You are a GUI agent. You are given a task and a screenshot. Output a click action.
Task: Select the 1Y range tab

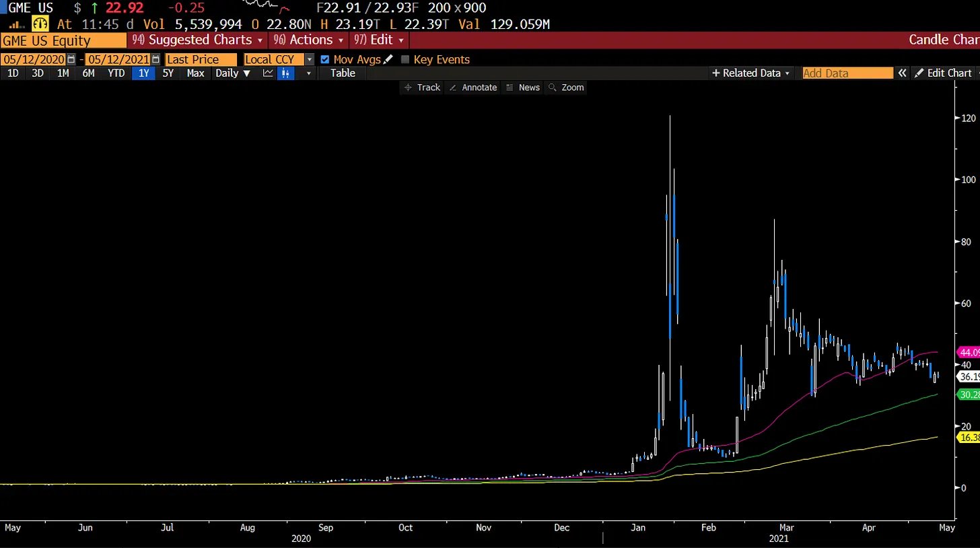(143, 73)
